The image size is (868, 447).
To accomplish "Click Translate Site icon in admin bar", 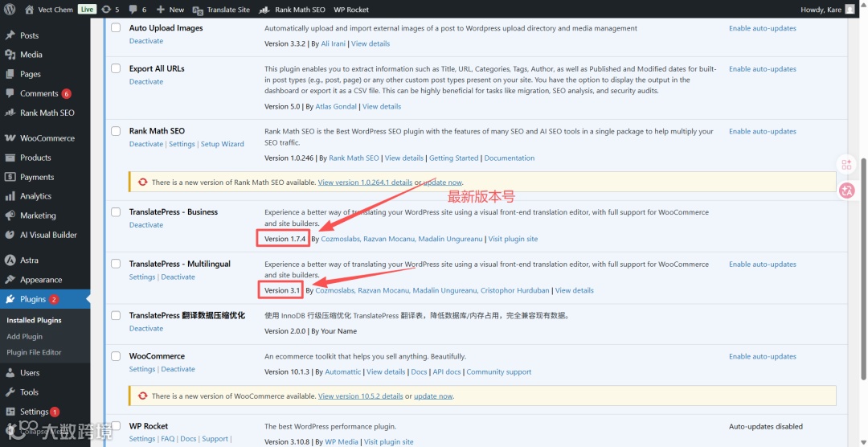I will 198,10.
